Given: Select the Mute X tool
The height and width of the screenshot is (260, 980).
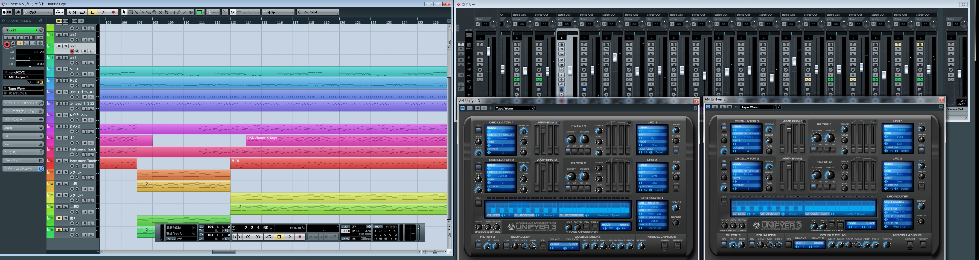Looking at the screenshot, I should (161, 12).
